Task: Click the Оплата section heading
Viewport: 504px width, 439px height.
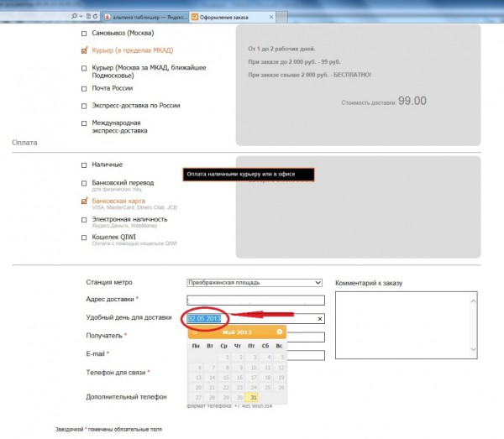Action: pyautogui.click(x=24, y=143)
